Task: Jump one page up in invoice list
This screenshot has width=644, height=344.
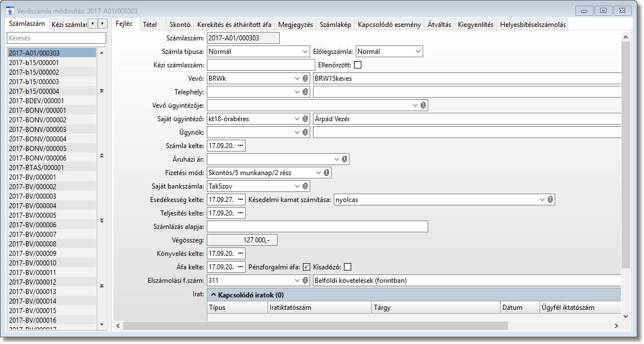Action: 102,156
